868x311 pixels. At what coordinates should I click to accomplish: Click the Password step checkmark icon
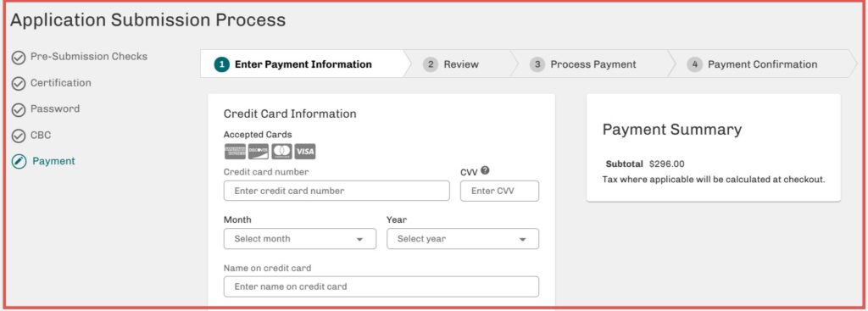[19, 109]
